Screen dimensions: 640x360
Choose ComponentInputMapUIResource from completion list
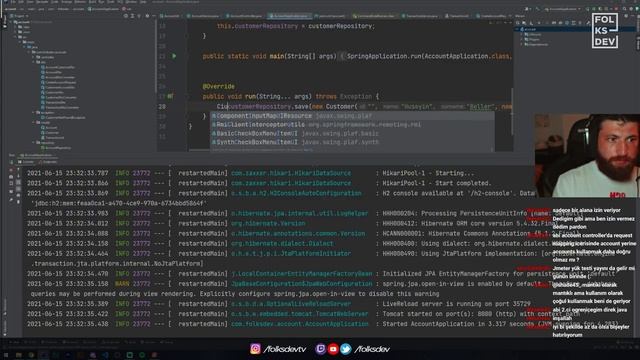tap(352, 116)
